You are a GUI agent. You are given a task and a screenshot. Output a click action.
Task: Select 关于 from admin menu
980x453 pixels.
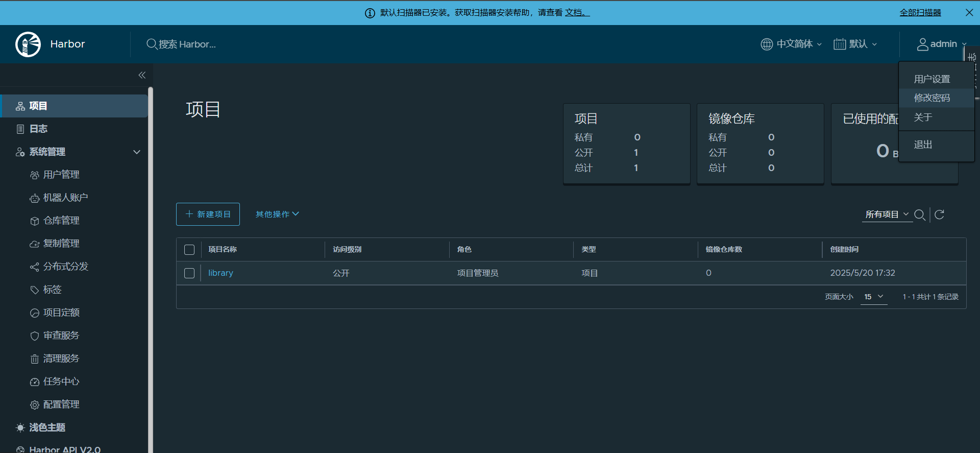pyautogui.click(x=937, y=117)
